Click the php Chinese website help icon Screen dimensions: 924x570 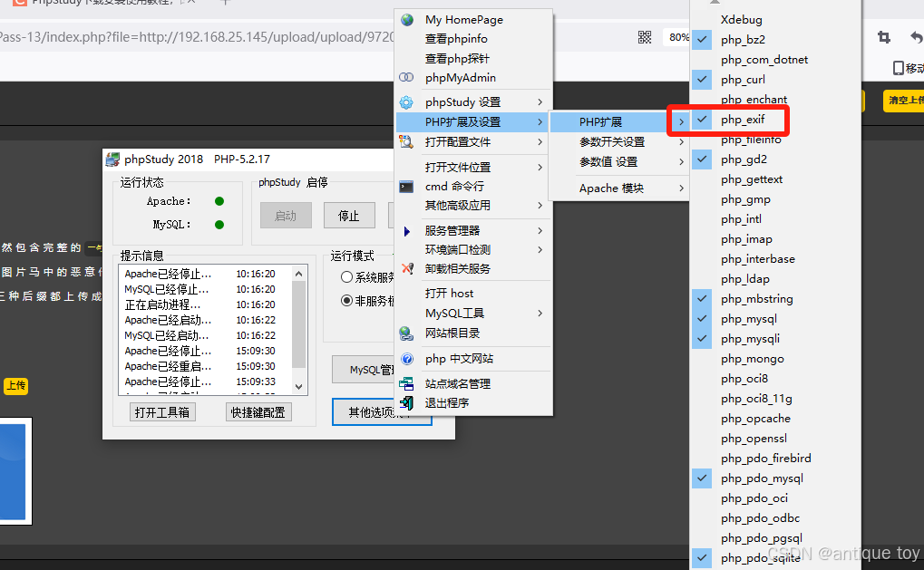pos(406,359)
